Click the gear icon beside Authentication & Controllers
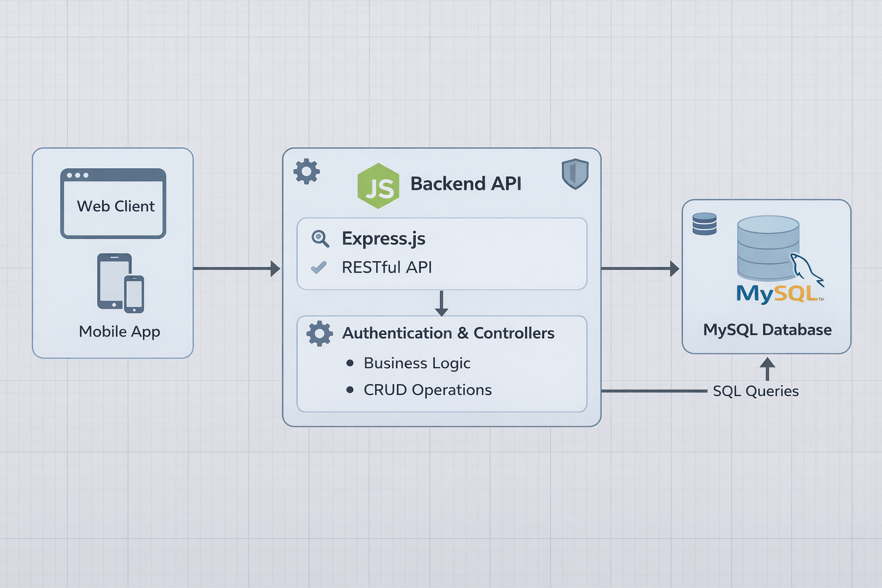882x588 pixels. point(319,333)
